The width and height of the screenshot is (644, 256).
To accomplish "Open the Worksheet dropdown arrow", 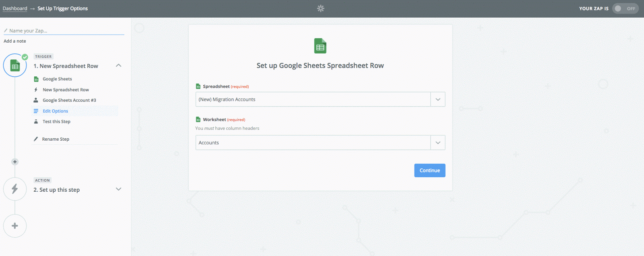I will click(x=438, y=143).
